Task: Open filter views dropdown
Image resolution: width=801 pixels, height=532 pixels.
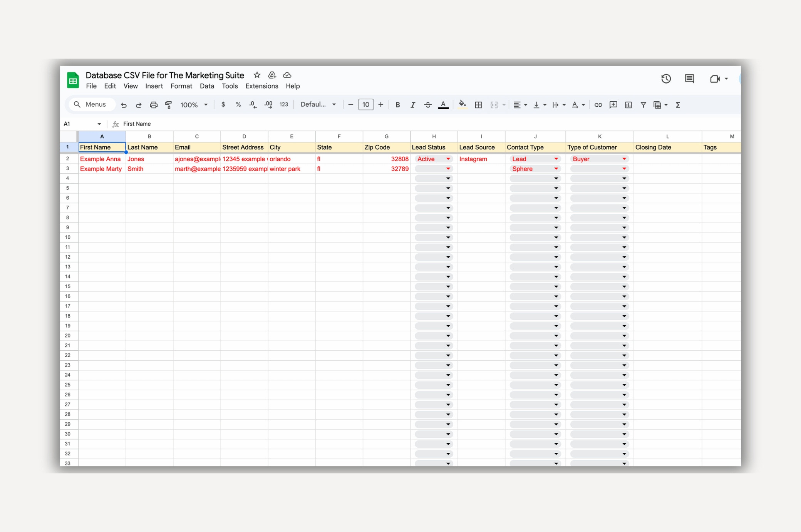Action: (x=660, y=105)
